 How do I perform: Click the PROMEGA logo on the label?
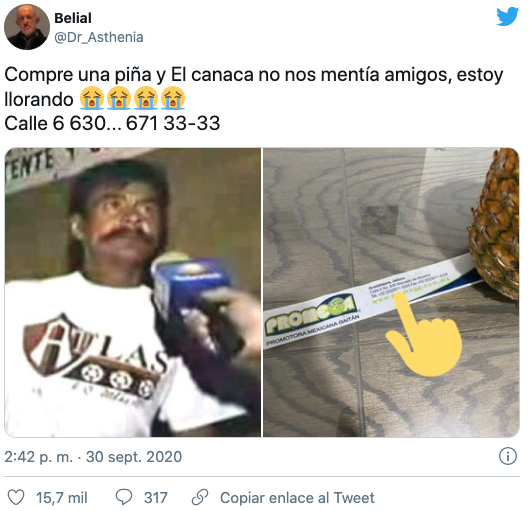[x=310, y=314]
